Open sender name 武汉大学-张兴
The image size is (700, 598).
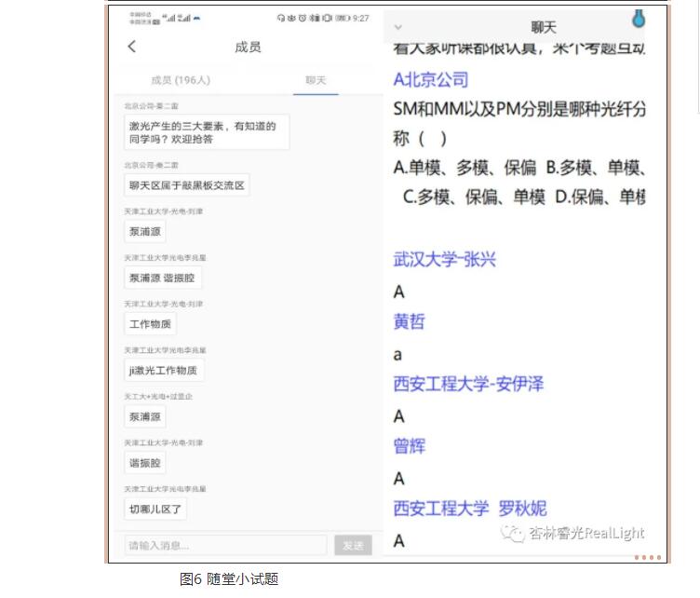coord(445,259)
